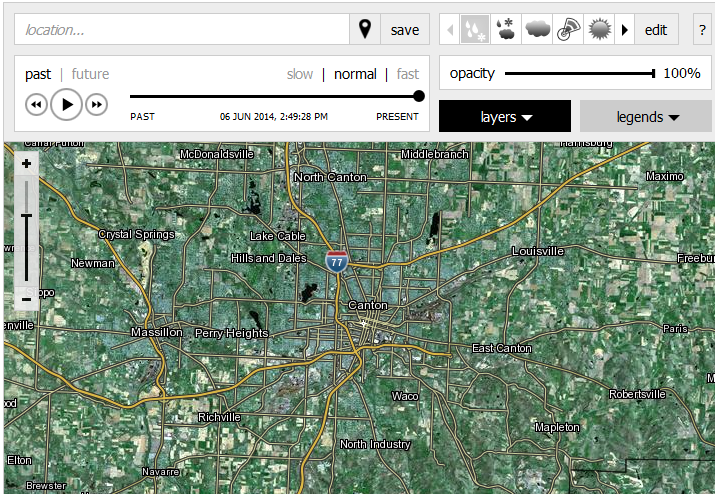Expand the legends dropdown

[x=647, y=117]
